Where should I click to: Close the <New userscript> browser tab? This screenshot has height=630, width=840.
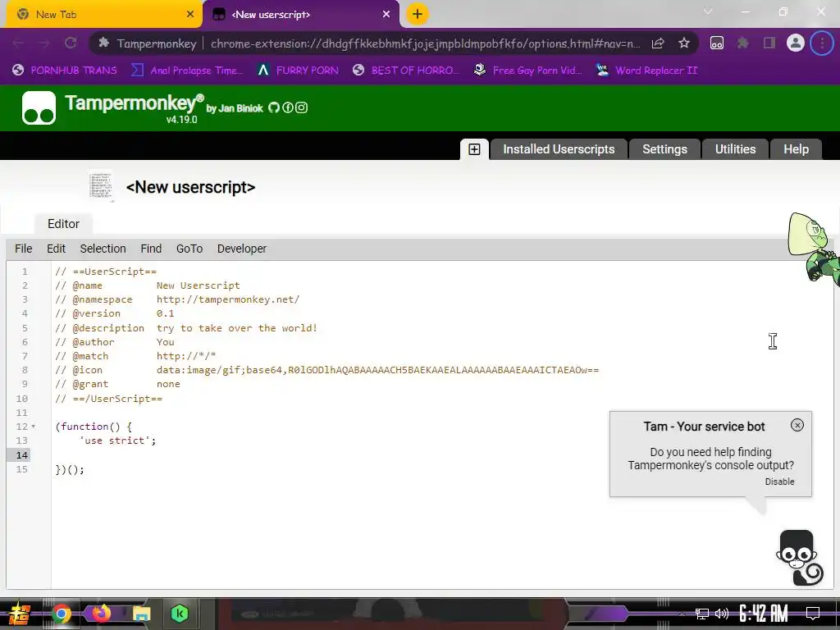click(x=386, y=14)
